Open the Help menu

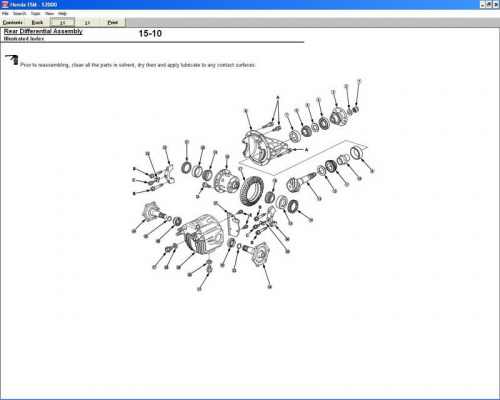point(62,14)
